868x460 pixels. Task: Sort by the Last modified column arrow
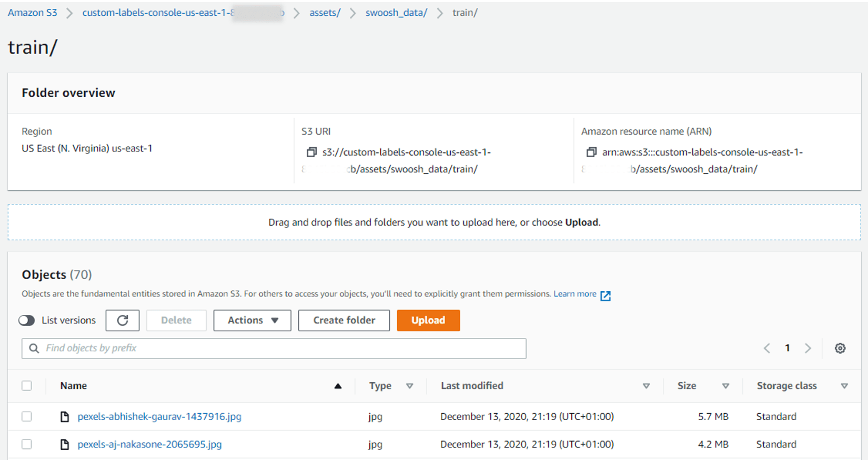pos(646,386)
